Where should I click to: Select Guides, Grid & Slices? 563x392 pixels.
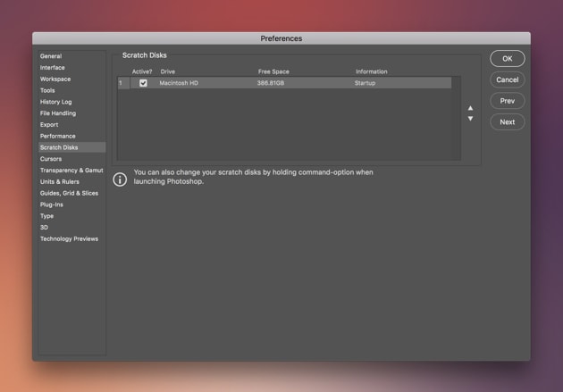69,193
